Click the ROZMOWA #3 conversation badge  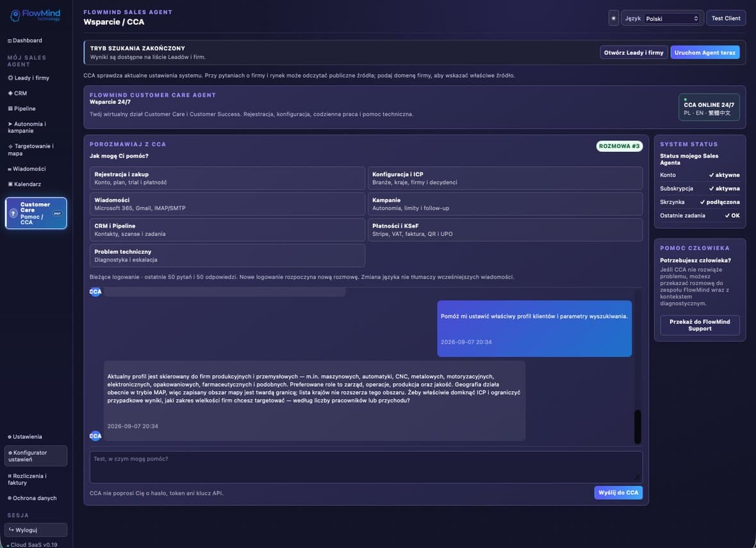click(x=619, y=146)
